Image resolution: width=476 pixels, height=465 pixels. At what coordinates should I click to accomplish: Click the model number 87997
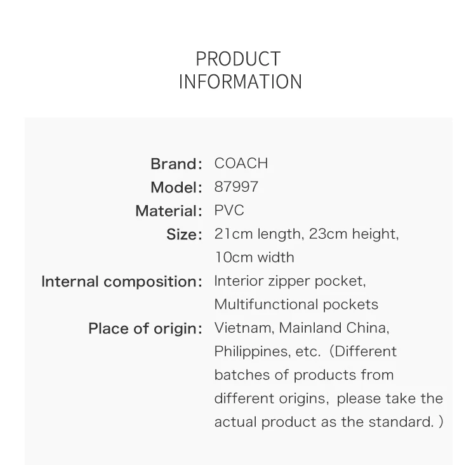click(x=236, y=187)
